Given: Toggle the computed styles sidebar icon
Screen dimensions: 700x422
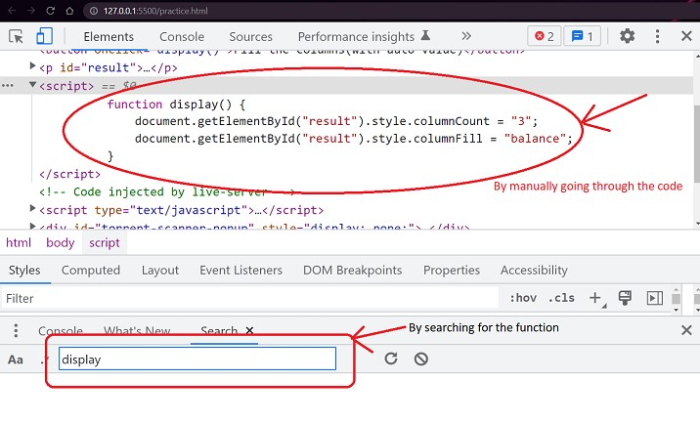Looking at the screenshot, I should click(654, 298).
